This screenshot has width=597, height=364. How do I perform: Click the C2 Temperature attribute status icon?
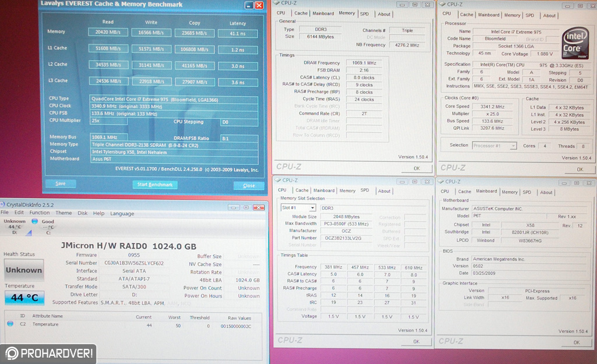(x=10, y=324)
